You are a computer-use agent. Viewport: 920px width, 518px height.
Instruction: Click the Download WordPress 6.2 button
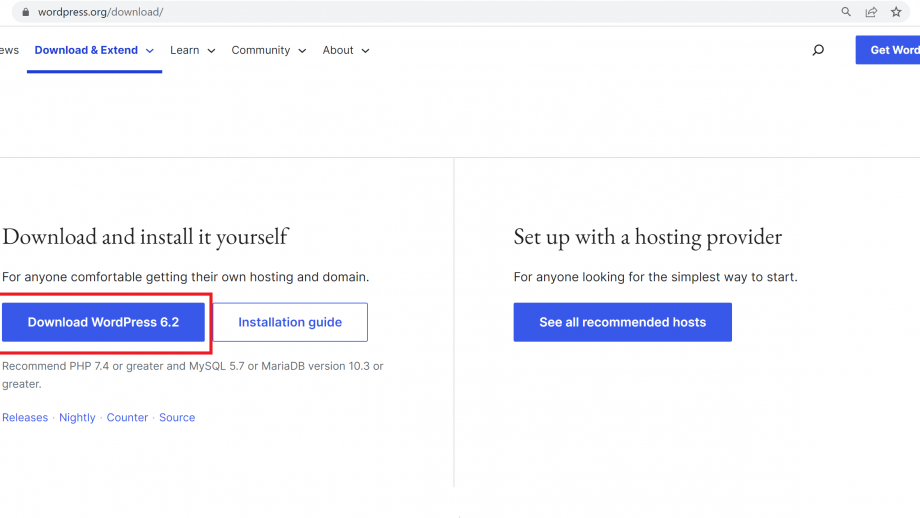(103, 322)
